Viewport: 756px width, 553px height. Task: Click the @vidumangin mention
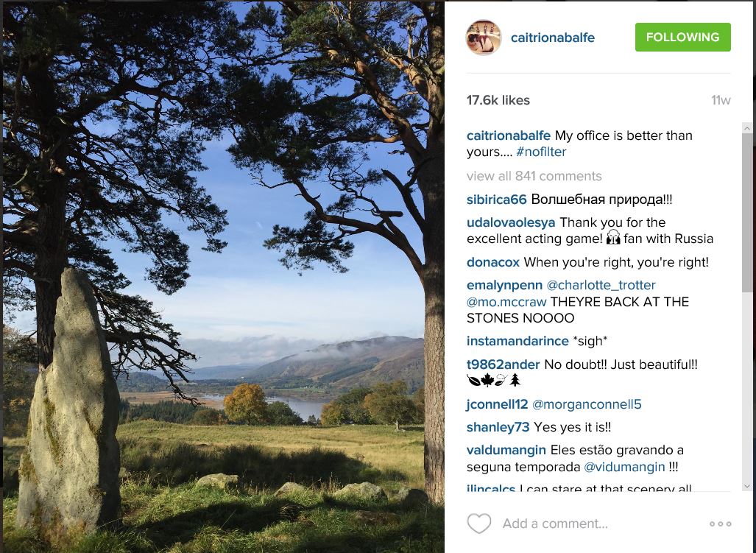624,467
